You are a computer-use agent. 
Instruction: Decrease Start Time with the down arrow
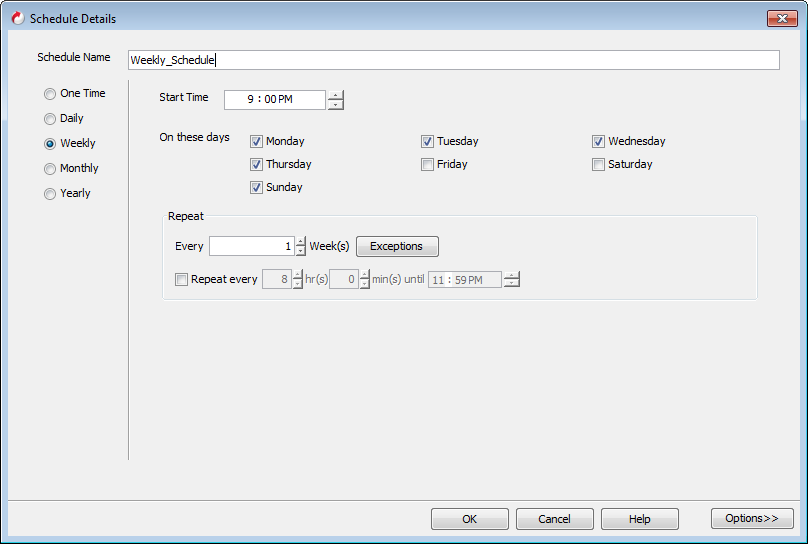point(335,104)
